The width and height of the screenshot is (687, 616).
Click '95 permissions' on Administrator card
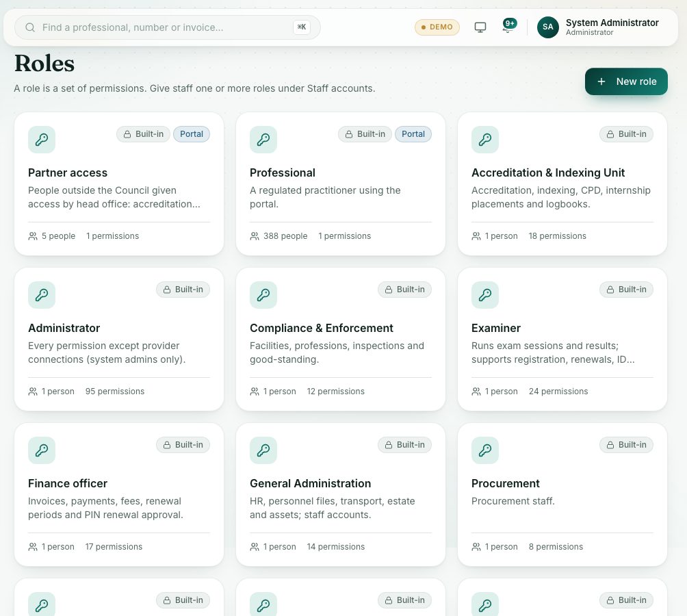115,392
